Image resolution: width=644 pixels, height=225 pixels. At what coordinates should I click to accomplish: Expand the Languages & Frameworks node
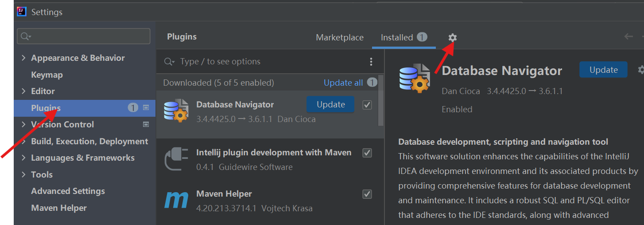pos(23,158)
